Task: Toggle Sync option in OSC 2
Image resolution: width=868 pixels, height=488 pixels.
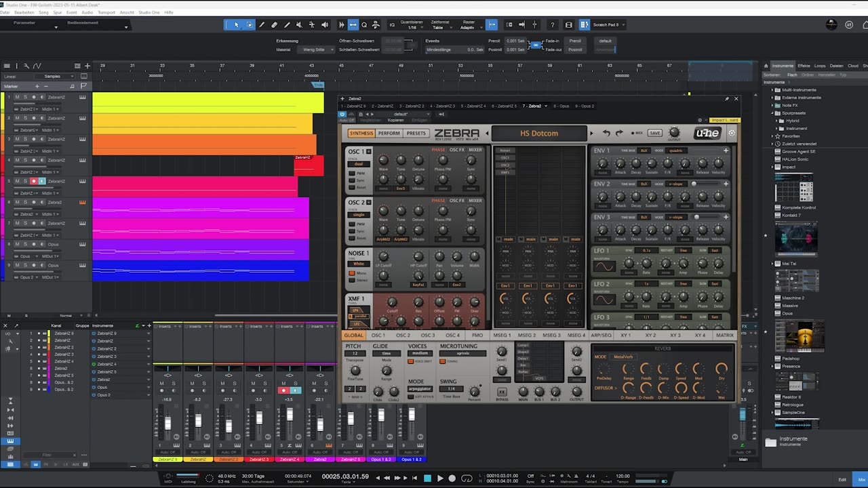Action: click(x=352, y=231)
